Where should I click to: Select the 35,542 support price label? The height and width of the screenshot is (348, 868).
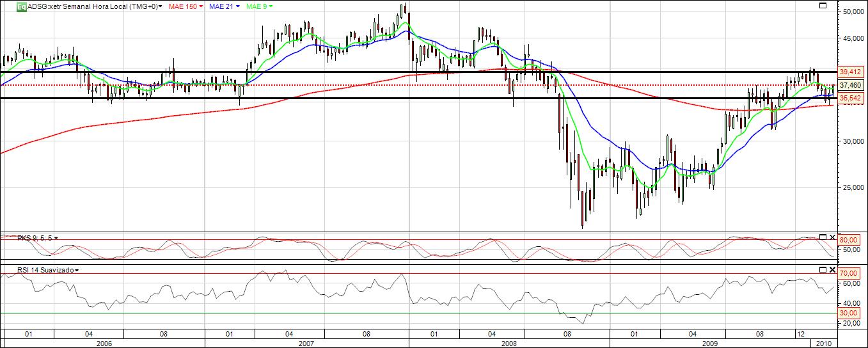click(852, 98)
